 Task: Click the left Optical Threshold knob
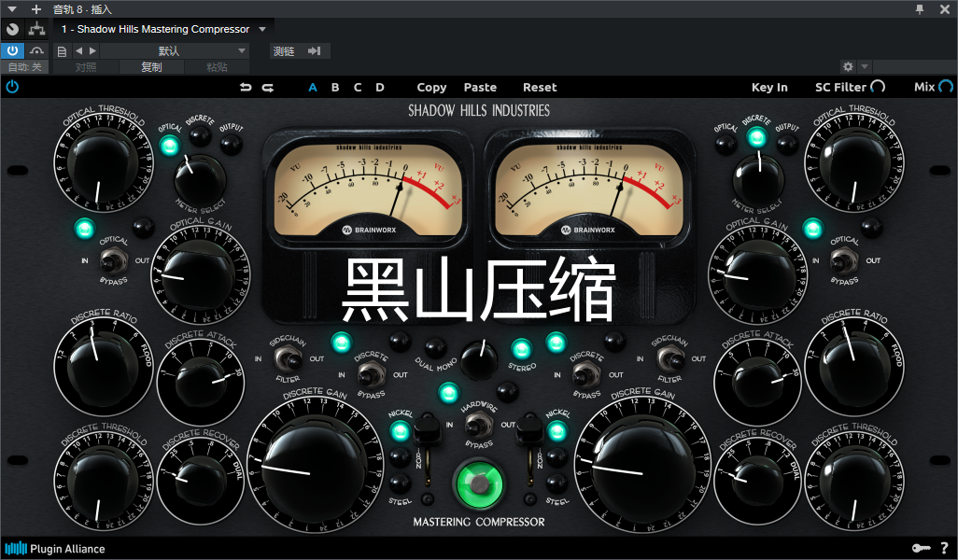click(x=104, y=163)
